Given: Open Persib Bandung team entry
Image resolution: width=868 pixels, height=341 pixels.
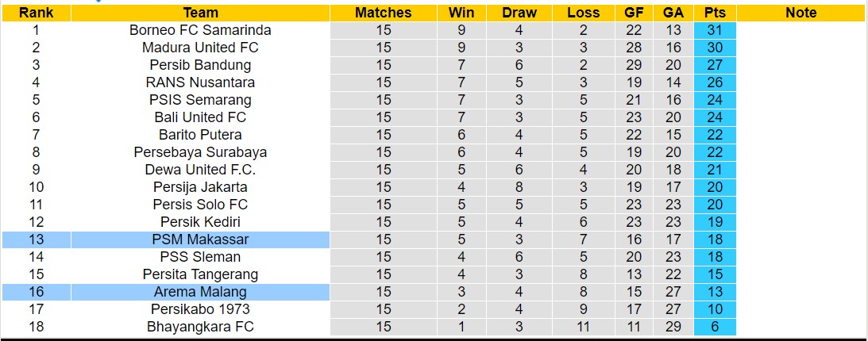Looking at the screenshot, I should [x=200, y=65].
